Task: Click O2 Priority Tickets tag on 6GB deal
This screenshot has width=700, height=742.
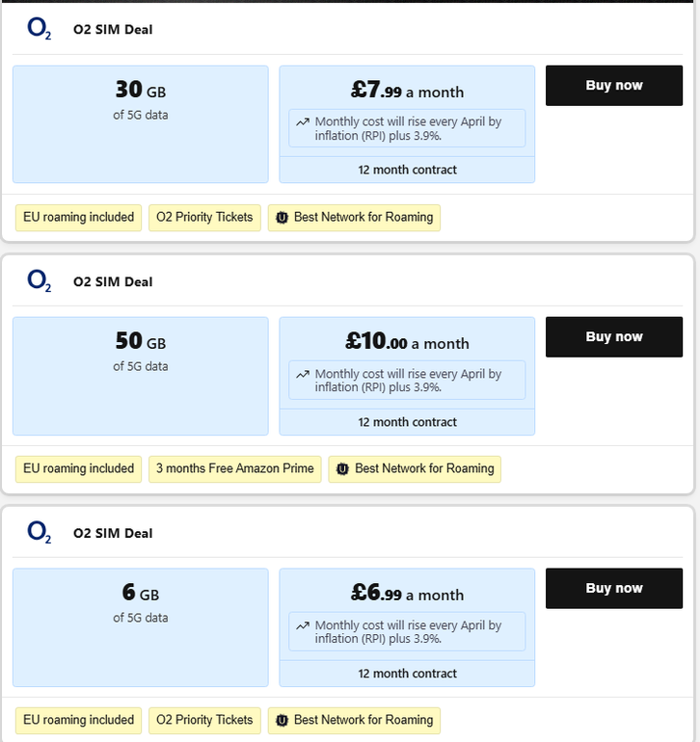Action: (204, 720)
